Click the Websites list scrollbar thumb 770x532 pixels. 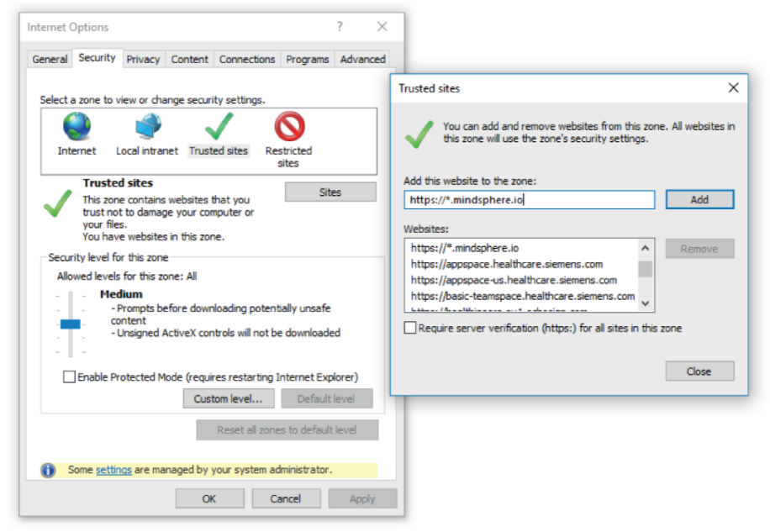(x=646, y=270)
